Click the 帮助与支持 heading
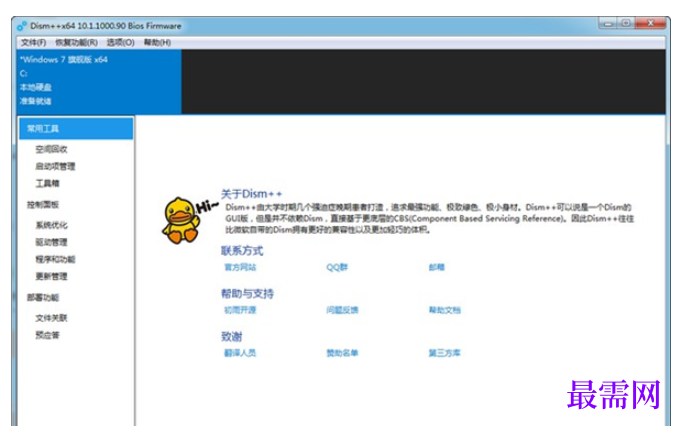 click(x=247, y=294)
